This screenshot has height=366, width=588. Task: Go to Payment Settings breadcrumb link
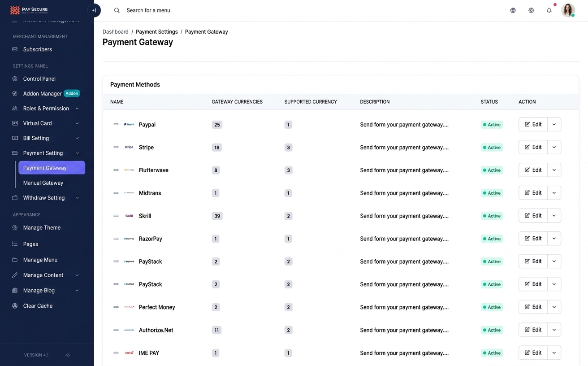pos(157,32)
